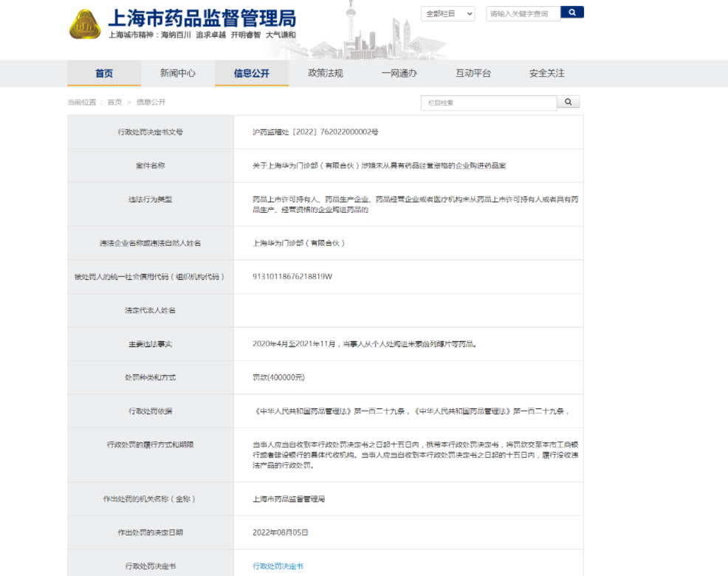Click the violation facts text starting 2020年4月
This screenshot has width=728, height=576.
pos(365,344)
